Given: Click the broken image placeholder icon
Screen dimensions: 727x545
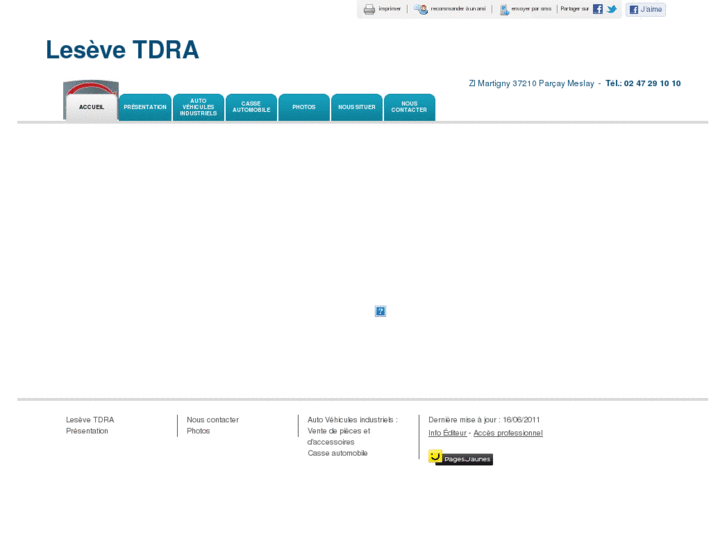Looking at the screenshot, I should 380,311.
